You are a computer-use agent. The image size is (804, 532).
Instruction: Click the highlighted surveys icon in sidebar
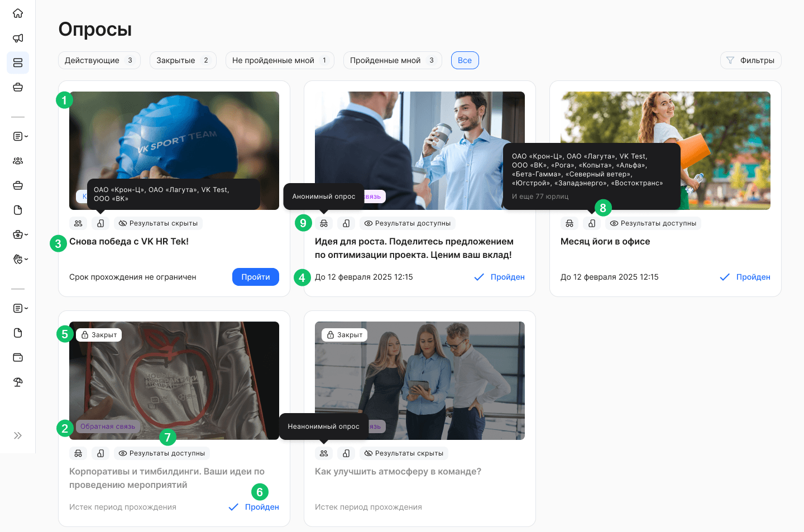point(18,63)
